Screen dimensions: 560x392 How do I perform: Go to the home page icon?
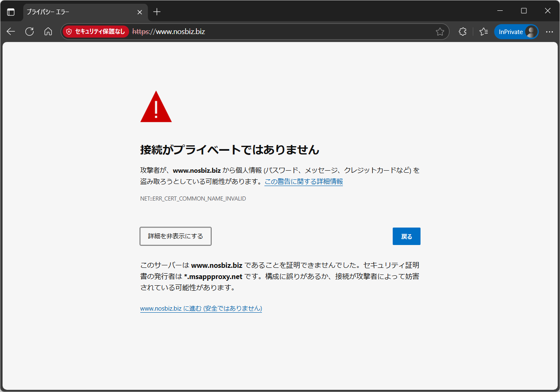[48, 32]
